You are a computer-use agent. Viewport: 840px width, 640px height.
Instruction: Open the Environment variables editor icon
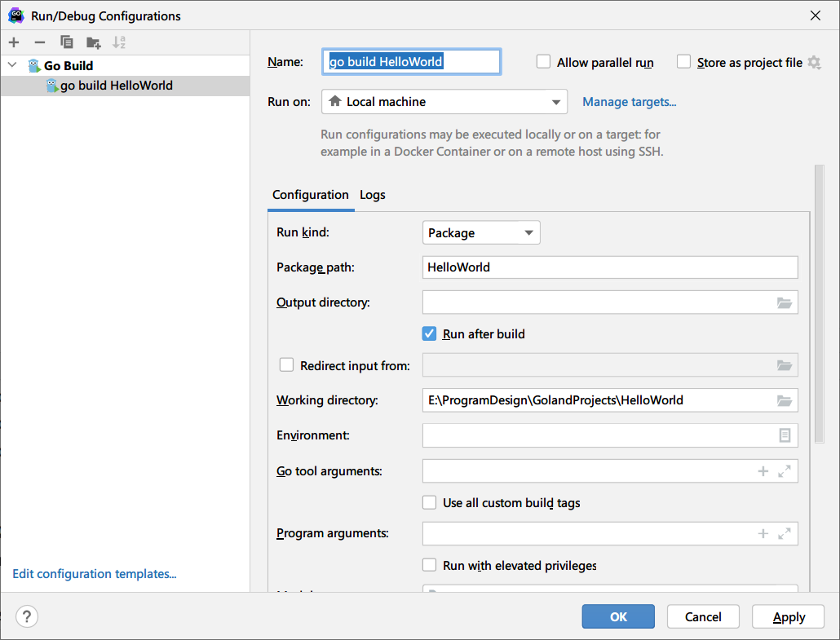tap(785, 435)
